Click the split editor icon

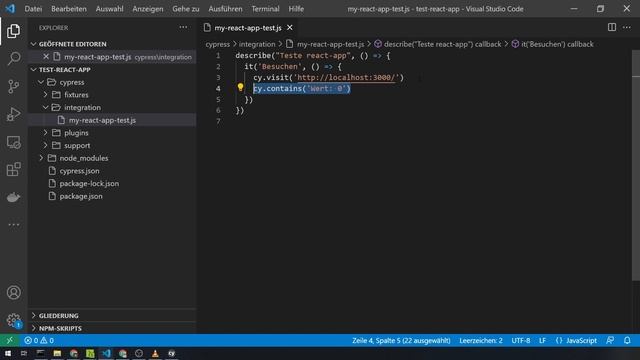click(611, 27)
